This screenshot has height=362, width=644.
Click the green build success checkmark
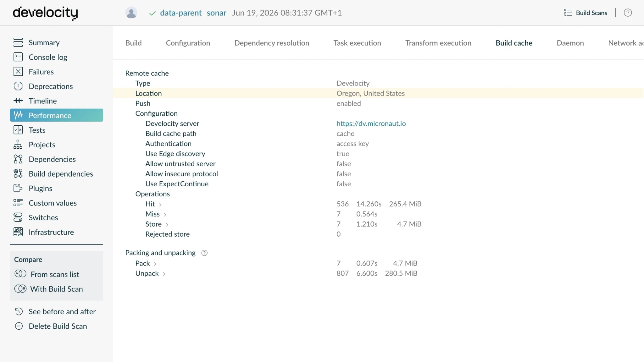152,13
